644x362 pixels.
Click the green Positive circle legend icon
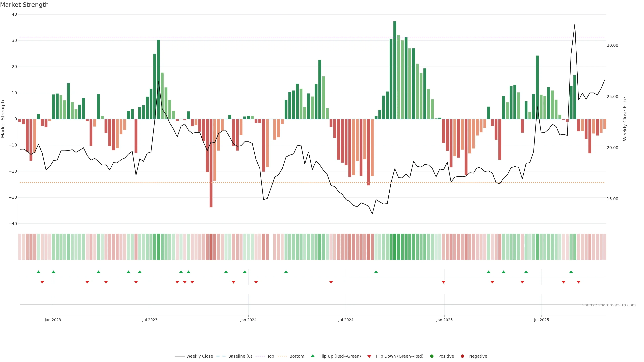(432, 356)
